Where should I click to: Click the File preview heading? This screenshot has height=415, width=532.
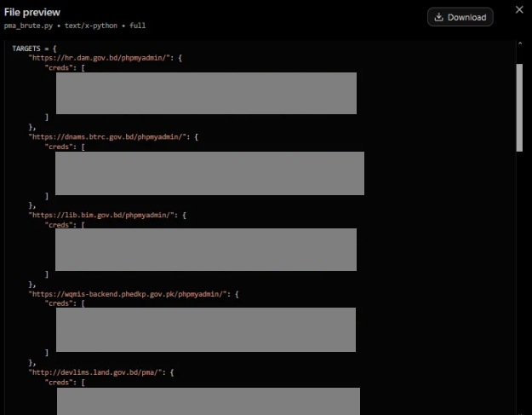click(x=31, y=12)
